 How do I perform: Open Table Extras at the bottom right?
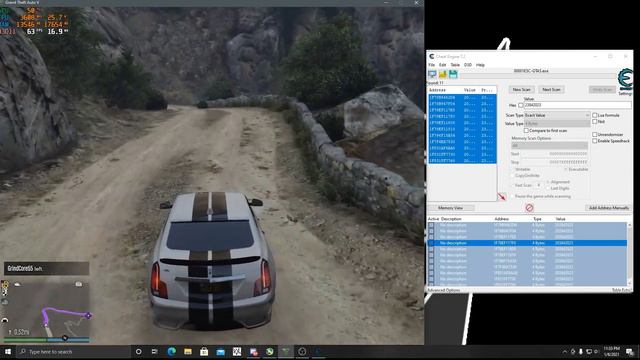(x=622, y=290)
